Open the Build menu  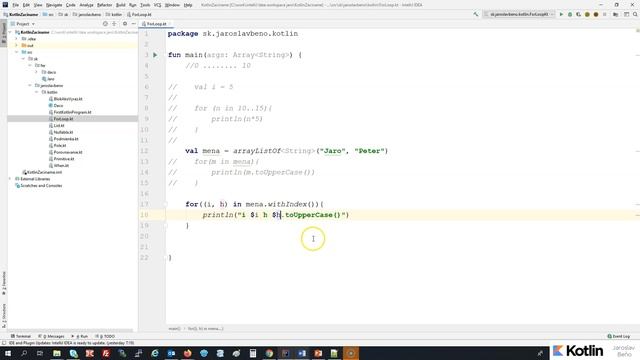[x=120, y=5]
